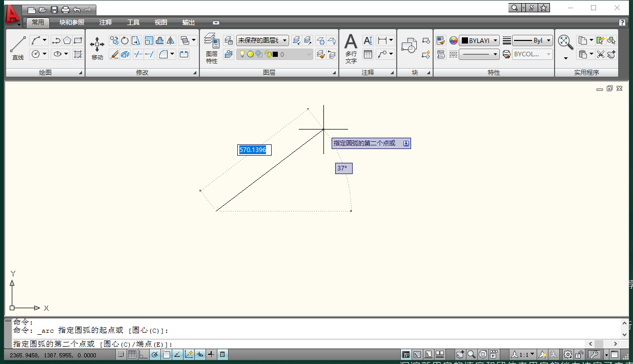The image size is (633, 364).
Task: Click the Polyline tool icon
Action: [56, 40]
